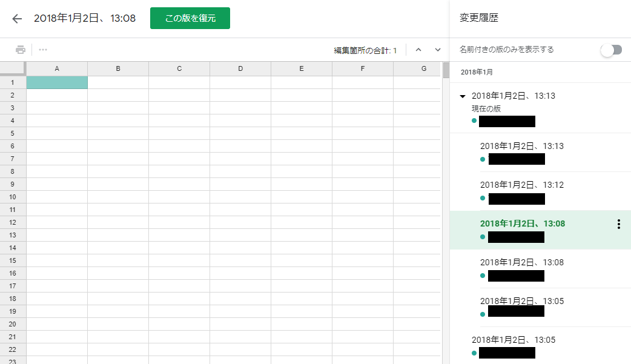631x364 pixels.
Task: Open the three-dot overflow menu beside print icon
Action: (43, 50)
